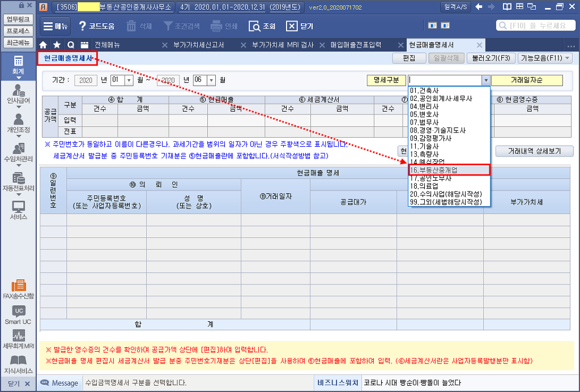The width and height of the screenshot is (580, 392).
Task: Click the 명세구분 text input
Action: click(445, 80)
